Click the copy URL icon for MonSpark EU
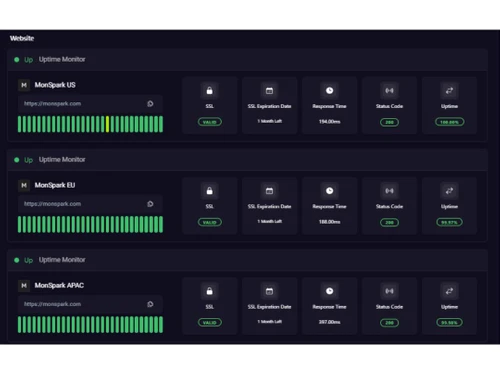500x375 pixels. (x=150, y=204)
